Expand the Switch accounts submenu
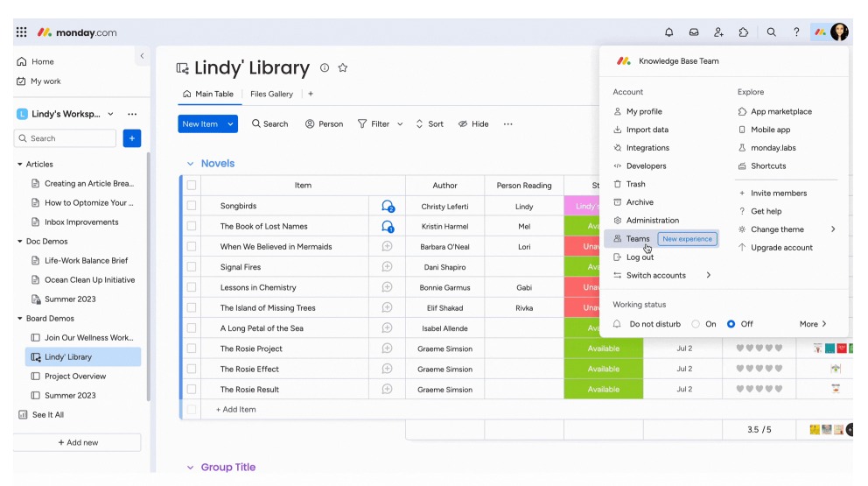The width and height of the screenshot is (868, 486). pyautogui.click(x=708, y=276)
